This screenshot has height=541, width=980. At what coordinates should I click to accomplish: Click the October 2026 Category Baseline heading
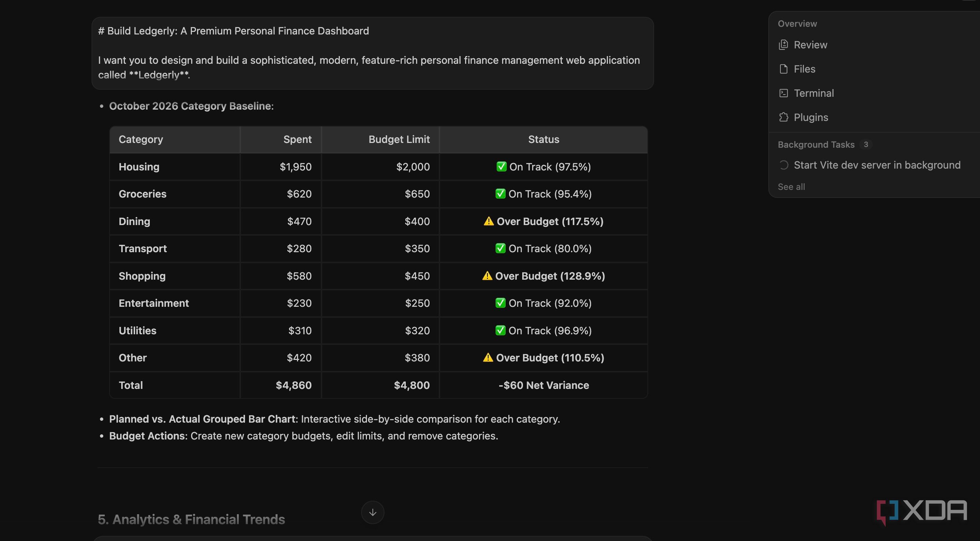(x=192, y=106)
